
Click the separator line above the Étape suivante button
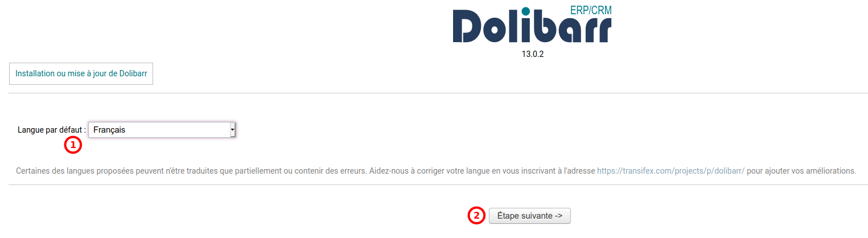click(438, 184)
